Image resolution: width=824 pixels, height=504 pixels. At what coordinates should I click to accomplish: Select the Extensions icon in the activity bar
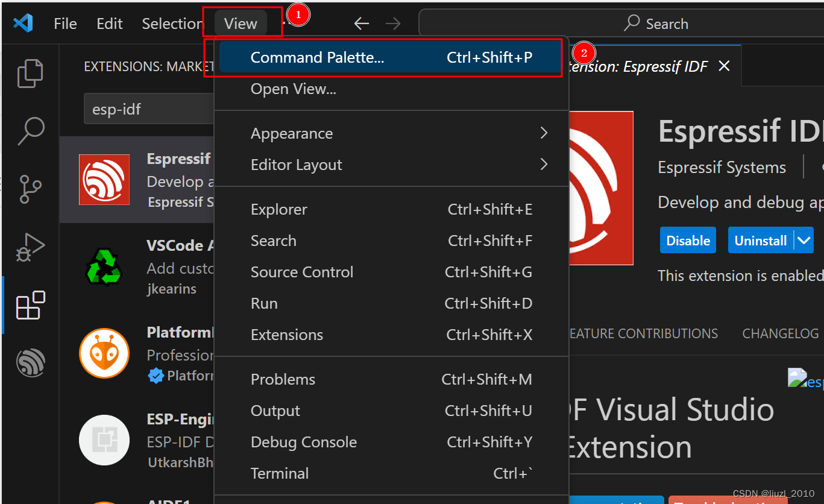coord(30,306)
